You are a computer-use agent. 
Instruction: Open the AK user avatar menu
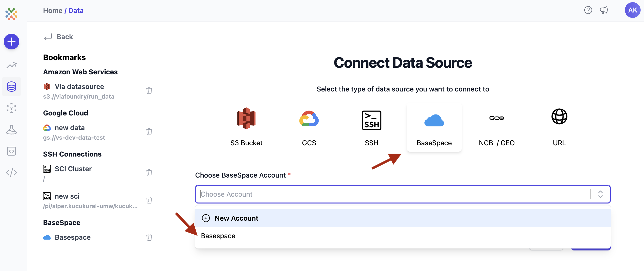[x=633, y=10]
